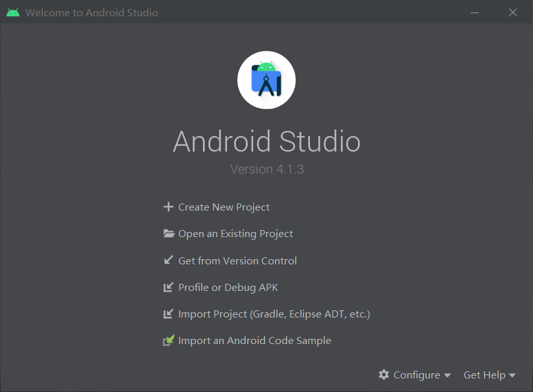533x392 pixels.
Task: Click the Android icon in the title bar
Action: tap(12, 12)
